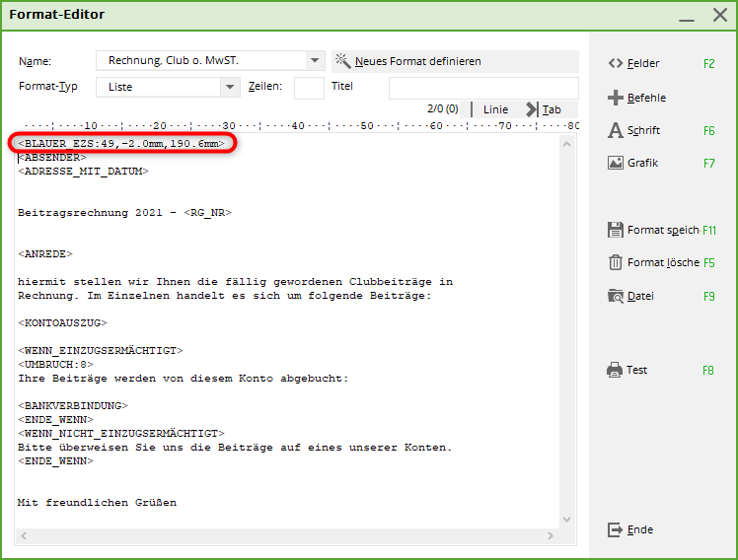
Task: Expand the Name dropdown list
Action: point(315,61)
